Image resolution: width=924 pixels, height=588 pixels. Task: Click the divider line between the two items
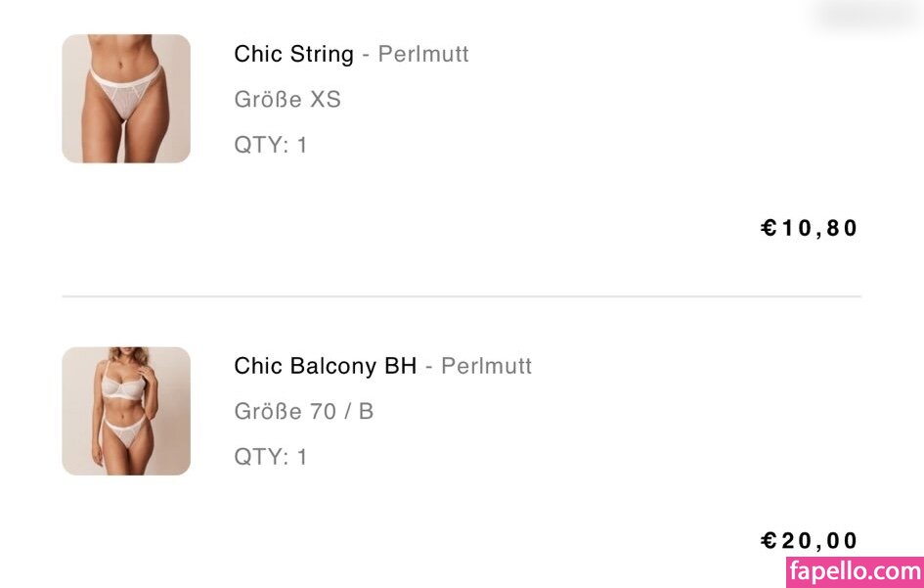[462, 295]
